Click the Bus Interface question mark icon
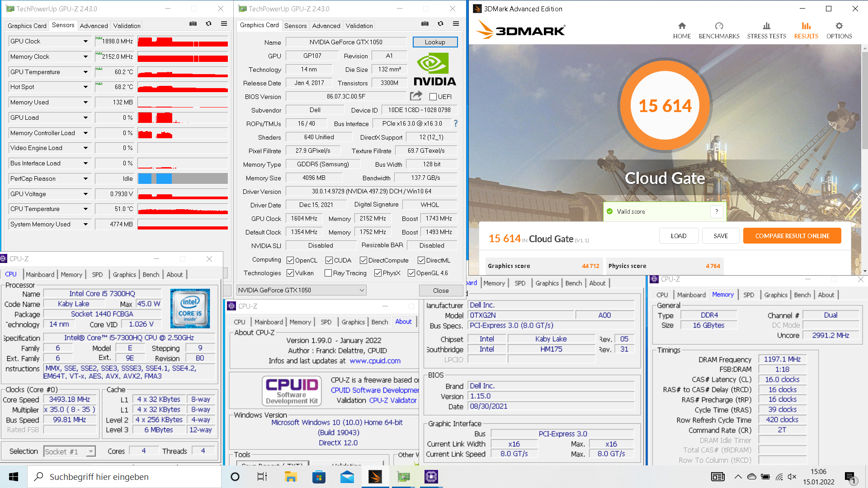 click(456, 123)
